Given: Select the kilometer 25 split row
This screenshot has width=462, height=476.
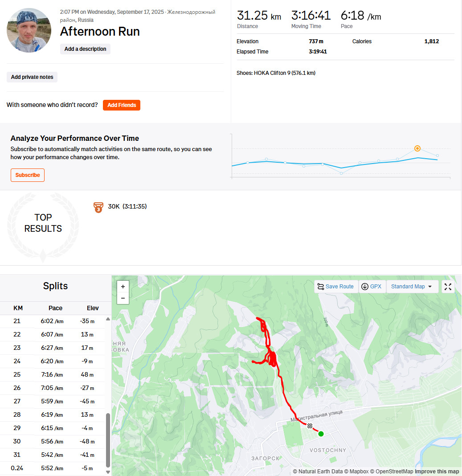Looking at the screenshot, I should pos(53,375).
